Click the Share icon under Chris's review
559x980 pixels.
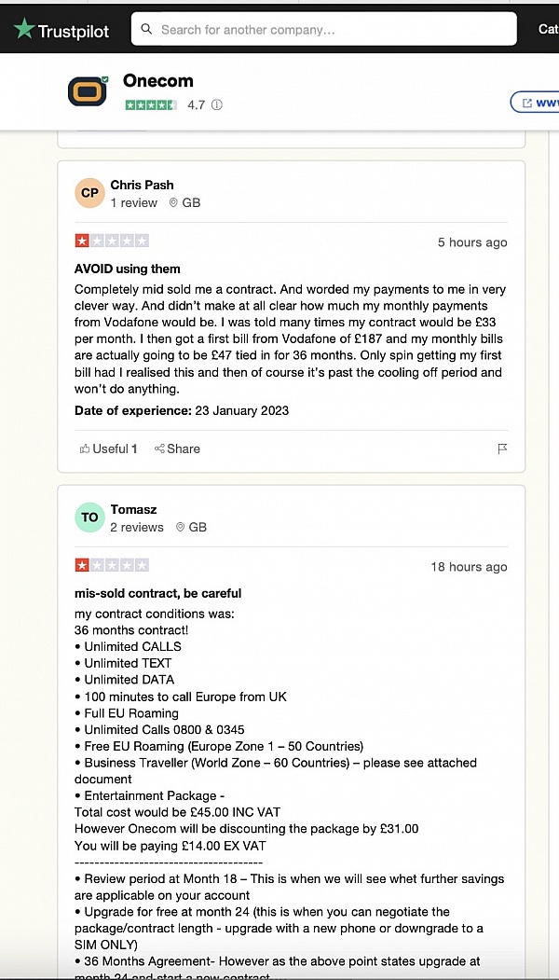point(159,449)
